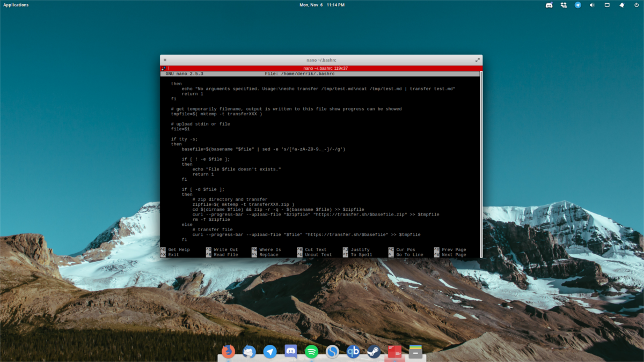The image size is (644, 362).
Task: Maximize the nano terminal window
Action: point(477,60)
